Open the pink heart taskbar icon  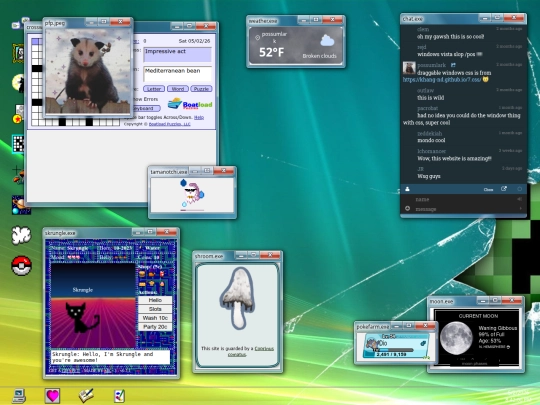point(52,396)
